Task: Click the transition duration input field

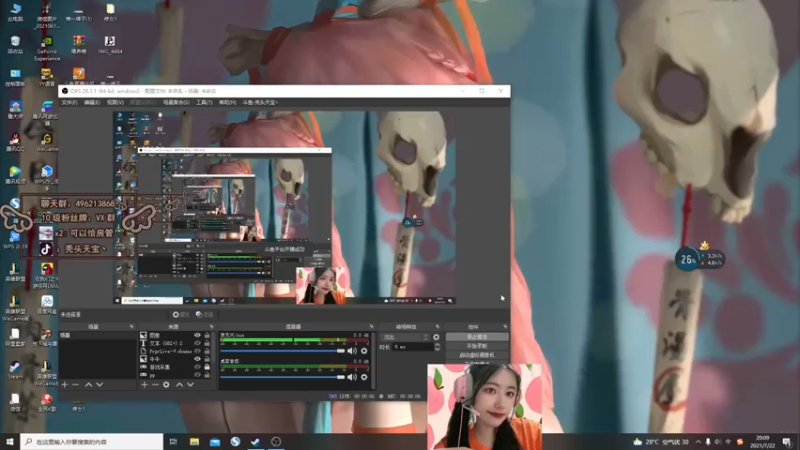Action: 413,347
